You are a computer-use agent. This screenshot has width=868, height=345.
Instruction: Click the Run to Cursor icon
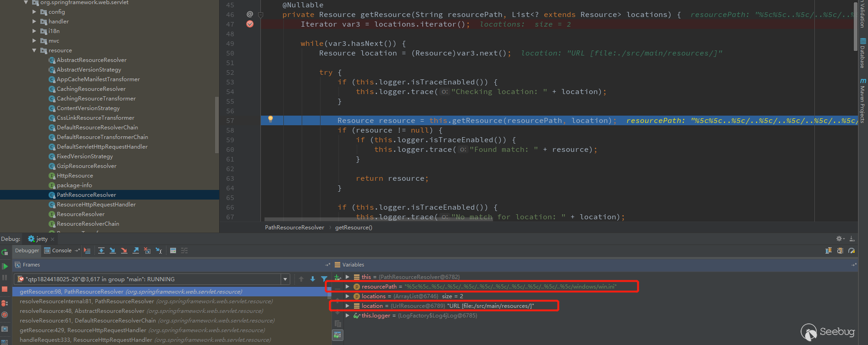click(159, 250)
